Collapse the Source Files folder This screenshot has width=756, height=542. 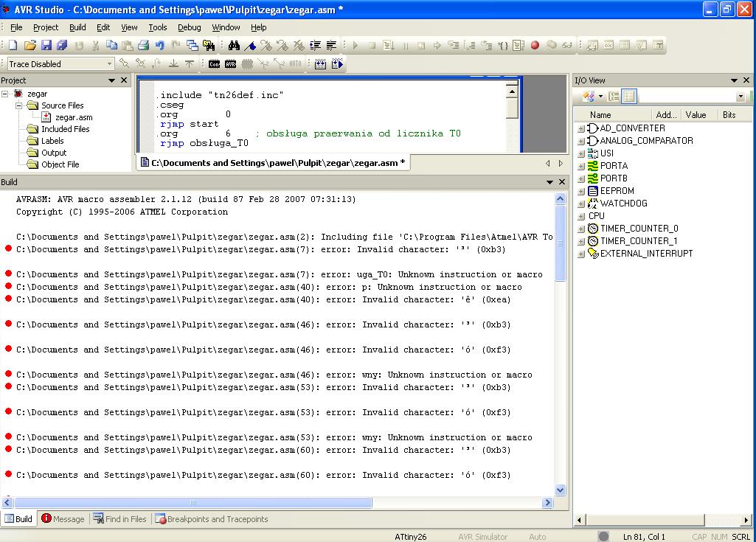coord(20,105)
